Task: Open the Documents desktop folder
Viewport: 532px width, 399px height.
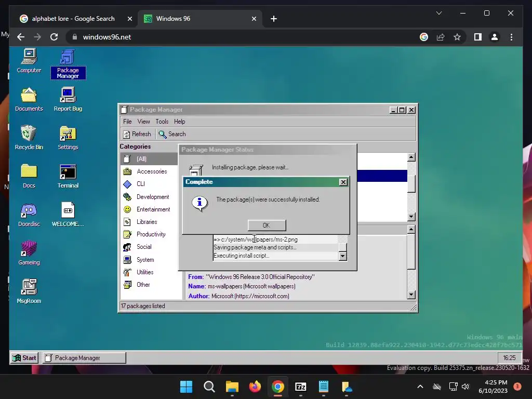Action: click(29, 100)
